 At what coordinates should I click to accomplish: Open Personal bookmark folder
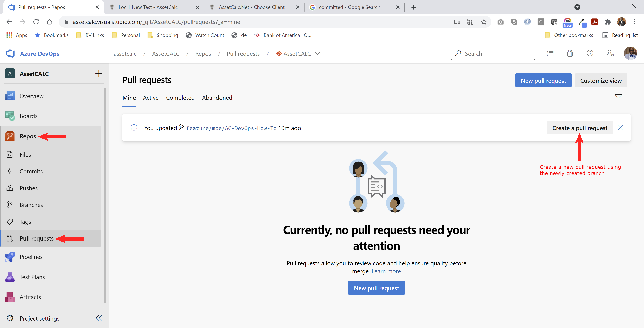pos(126,35)
